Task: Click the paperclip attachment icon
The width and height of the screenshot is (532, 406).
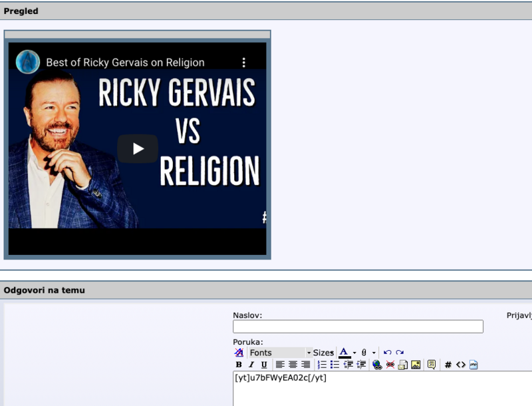Action: [x=364, y=352]
